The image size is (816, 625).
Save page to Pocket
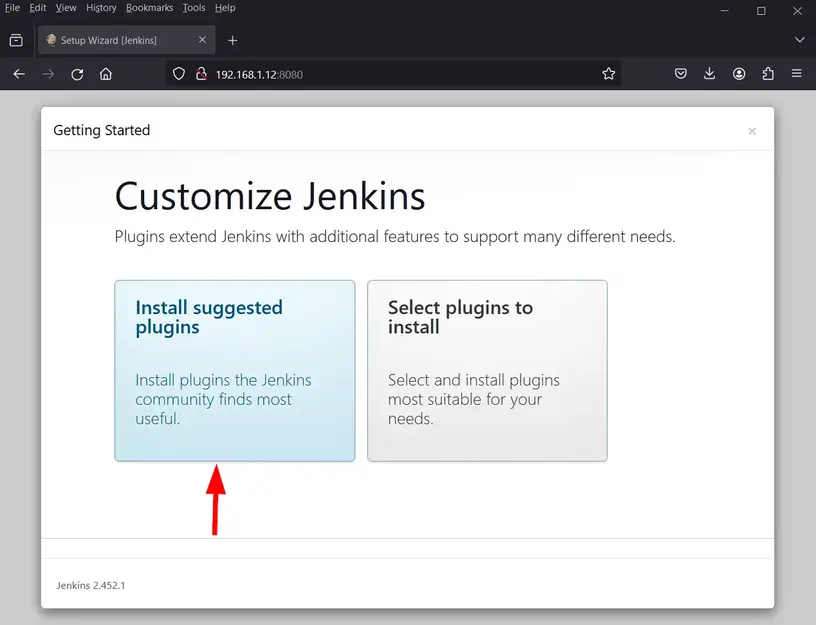(680, 74)
